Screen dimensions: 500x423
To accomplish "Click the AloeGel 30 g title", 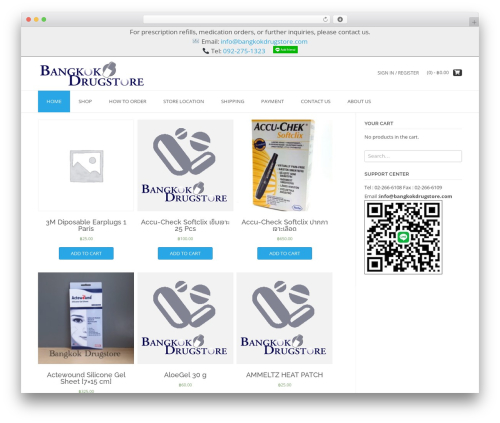I will click(x=185, y=375).
